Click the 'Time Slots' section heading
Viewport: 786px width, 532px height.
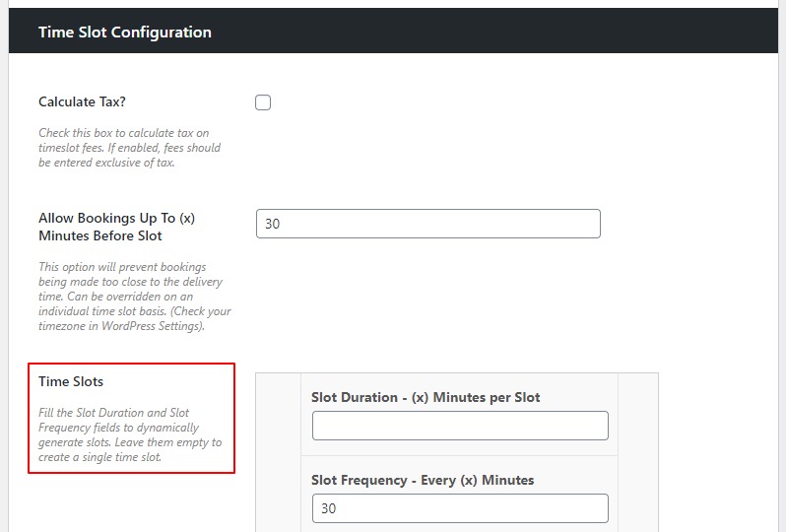coord(71,381)
